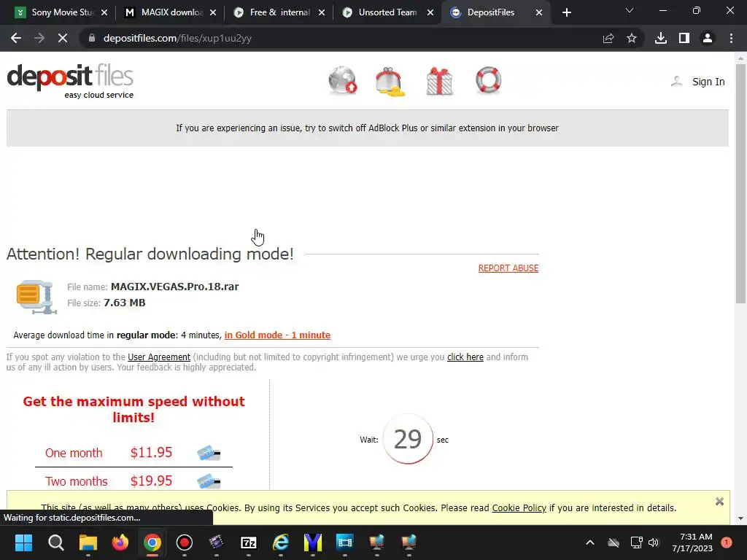Click the red record button in taskbar
Screen dimensions: 747x560
tap(185, 542)
